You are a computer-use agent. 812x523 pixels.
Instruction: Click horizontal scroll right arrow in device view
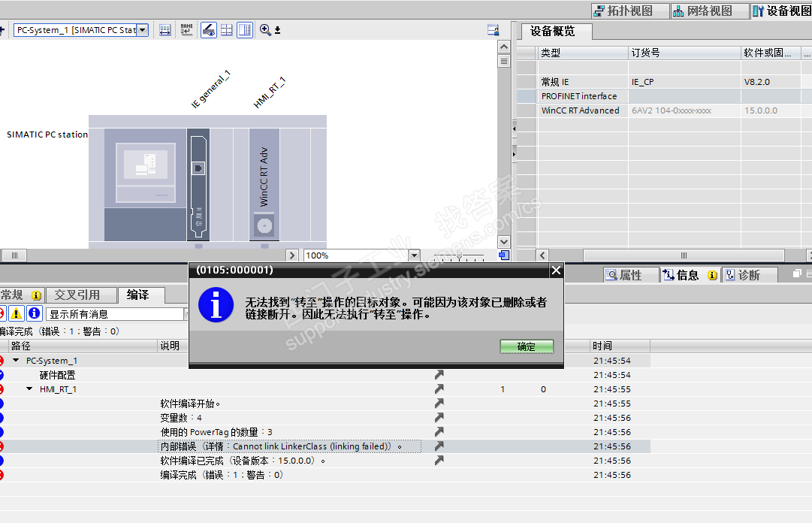click(x=292, y=255)
